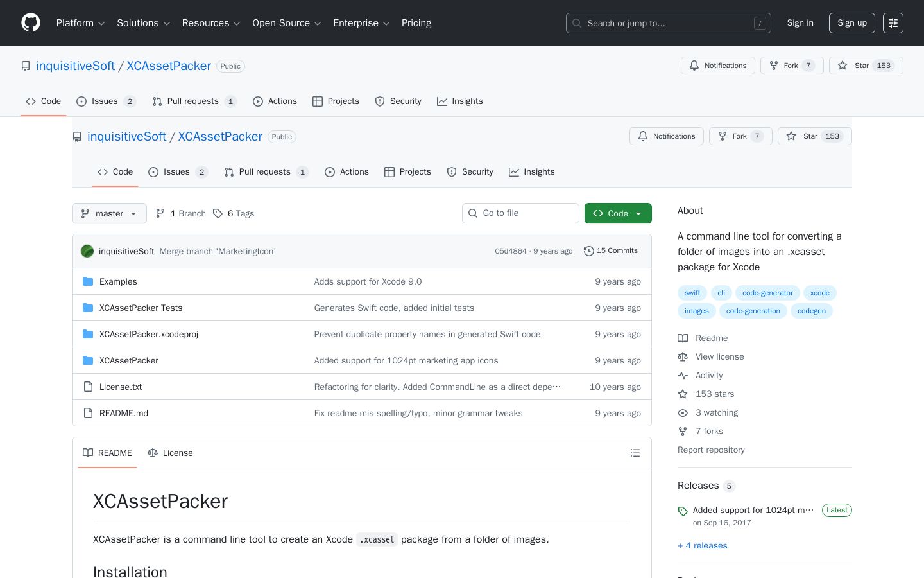The image size is (924, 578).
Task: Click the 6 Tags link
Action: 234,213
